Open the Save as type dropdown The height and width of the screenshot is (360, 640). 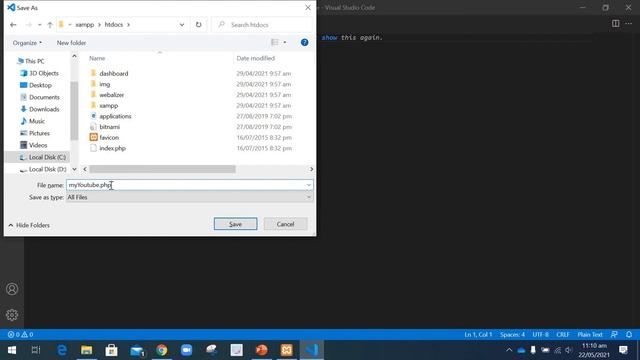[190, 197]
